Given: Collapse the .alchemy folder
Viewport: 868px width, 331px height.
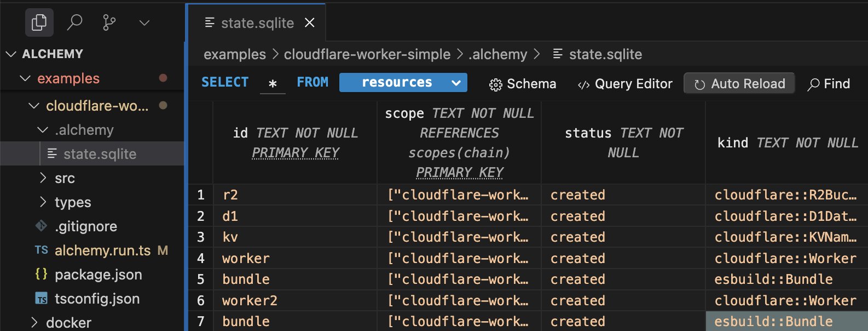Looking at the screenshot, I should pyautogui.click(x=43, y=130).
